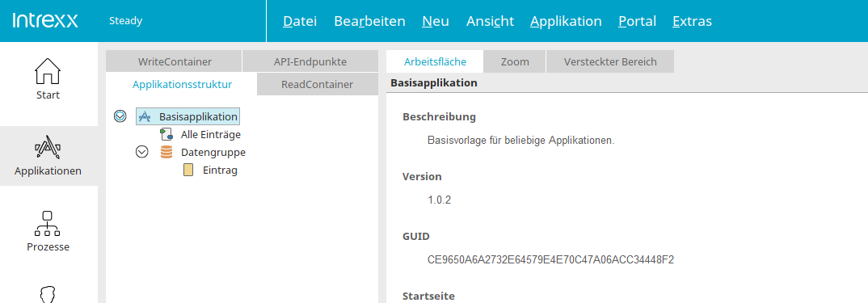Switch to the Versteckter Bereich tab
Screen dimensions: 868x303
[610, 61]
